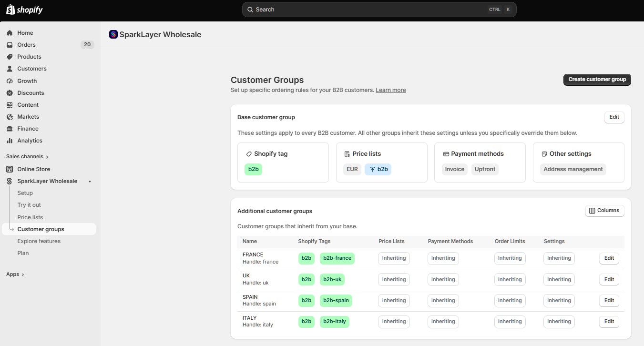
Task: Click the search magnifier icon
Action: point(250,10)
